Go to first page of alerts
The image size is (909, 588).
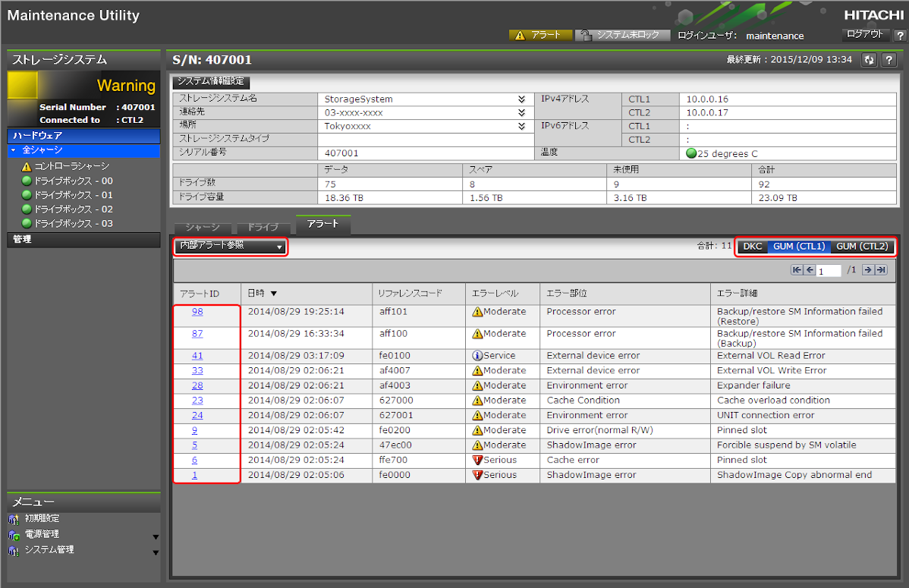point(797,270)
